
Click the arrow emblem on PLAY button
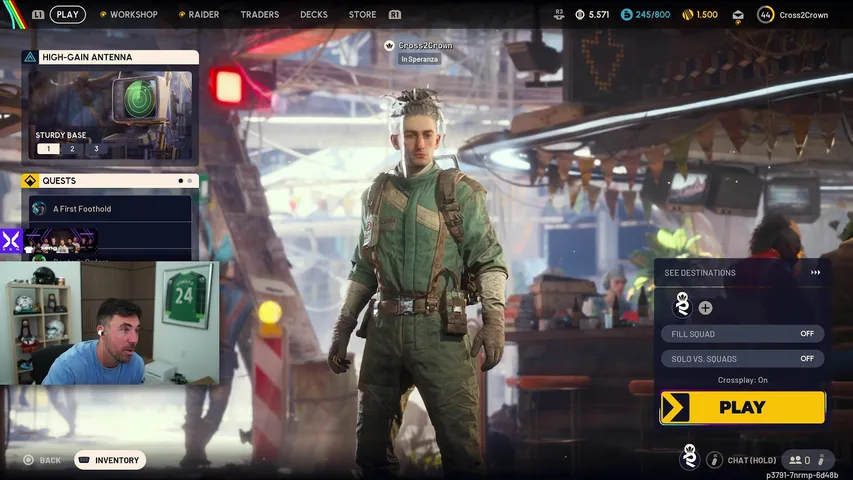pos(676,407)
